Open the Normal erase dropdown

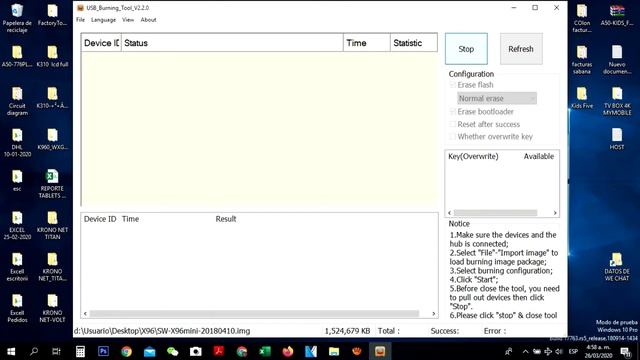coord(497,98)
